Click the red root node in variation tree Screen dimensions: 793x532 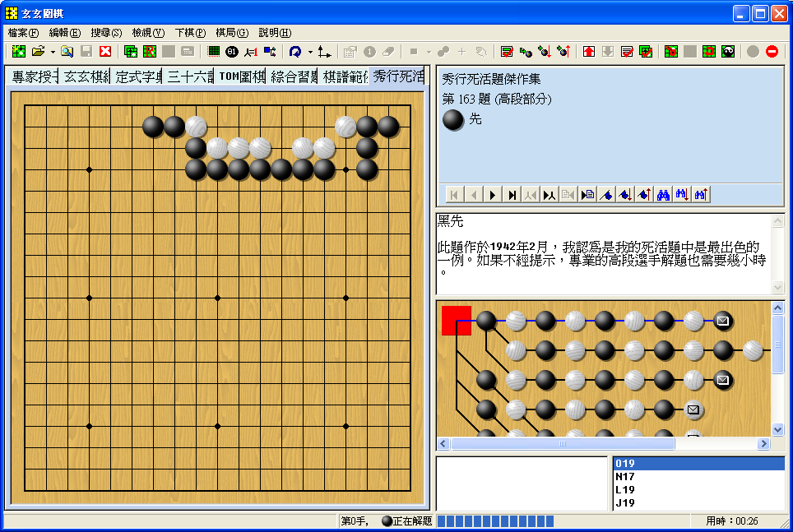click(x=457, y=321)
